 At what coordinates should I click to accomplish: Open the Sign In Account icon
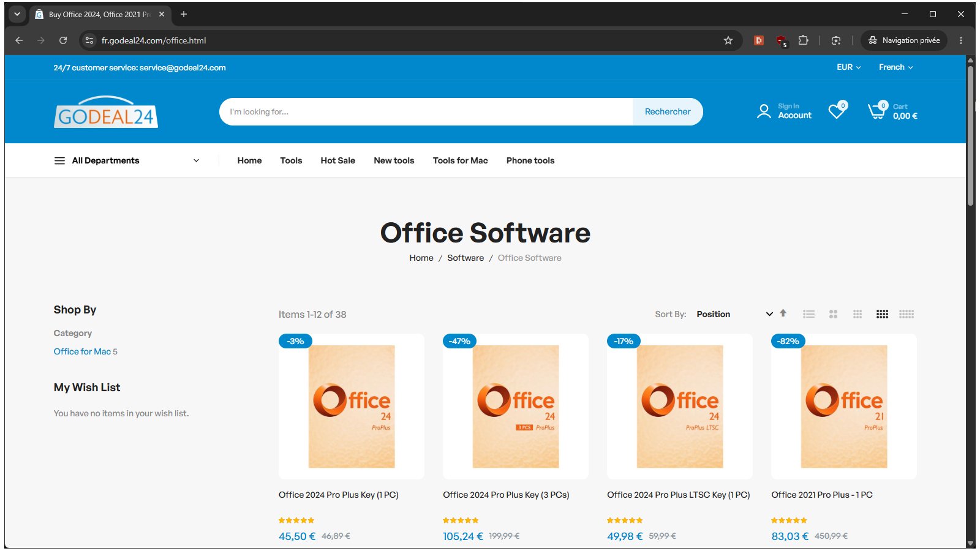pyautogui.click(x=764, y=111)
